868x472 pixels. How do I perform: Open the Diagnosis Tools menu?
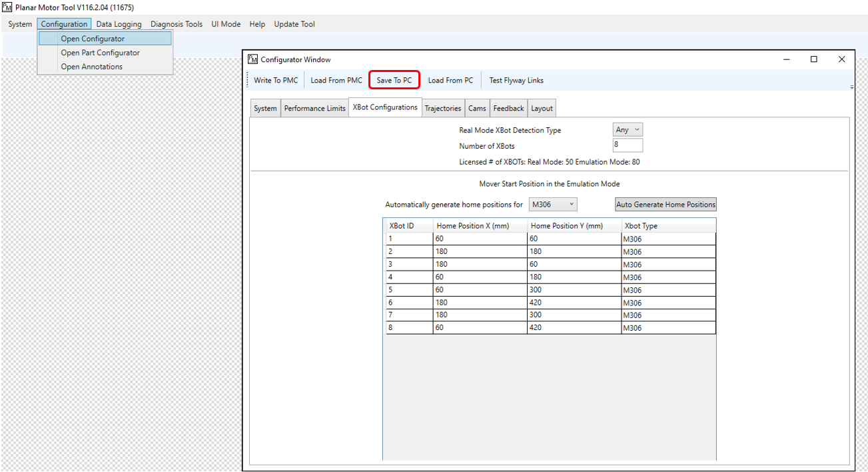click(x=177, y=24)
